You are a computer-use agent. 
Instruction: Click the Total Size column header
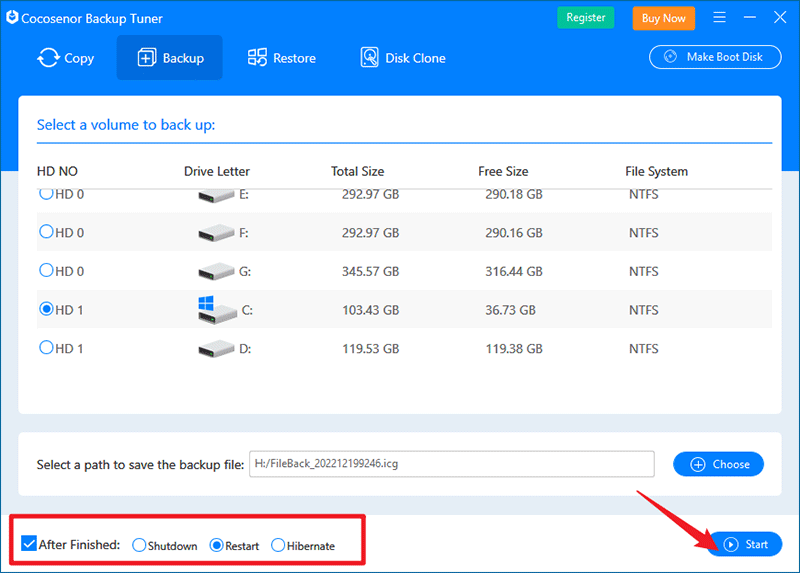[x=357, y=171]
